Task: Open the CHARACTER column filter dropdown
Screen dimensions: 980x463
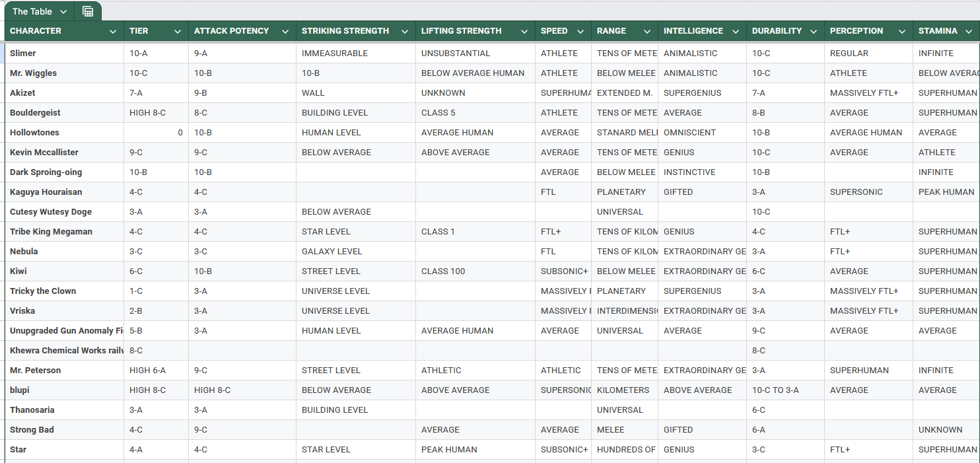Action: (113, 32)
